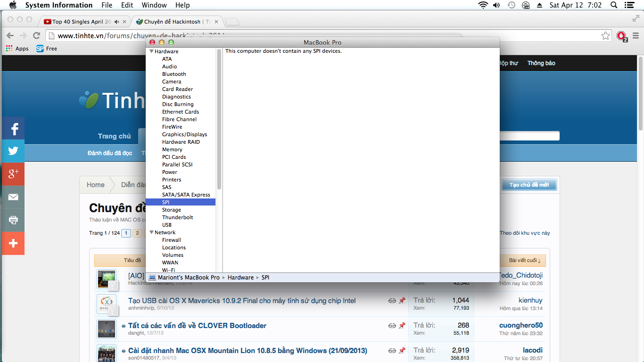Select Thunderbolt in hardware list
Screen dimensions: 644x362
click(178, 217)
